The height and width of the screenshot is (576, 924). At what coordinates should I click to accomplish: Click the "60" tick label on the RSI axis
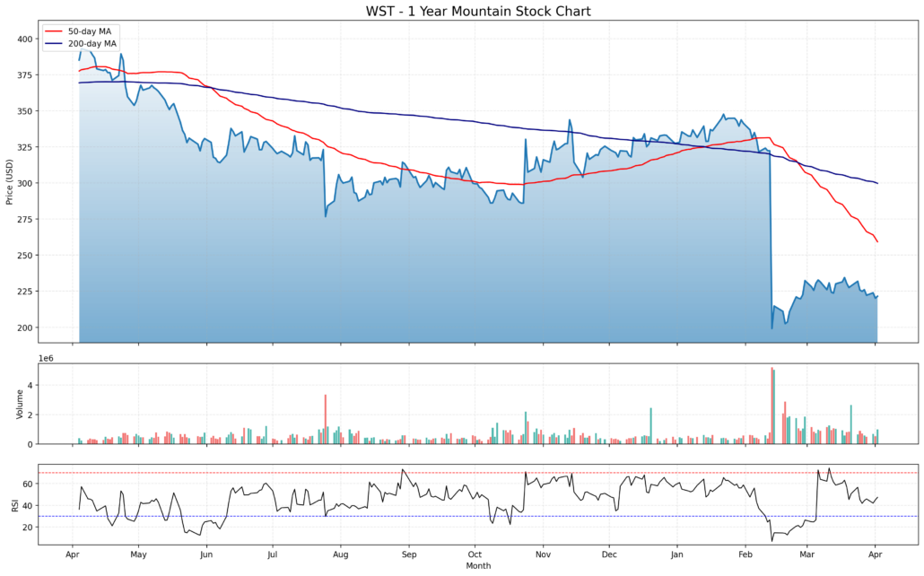pos(28,484)
